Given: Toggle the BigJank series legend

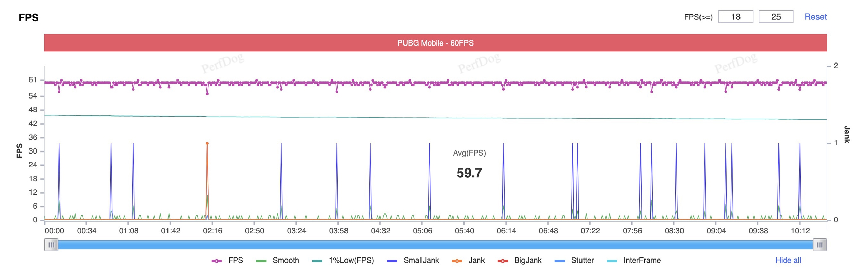Looking at the screenshot, I should (x=519, y=260).
